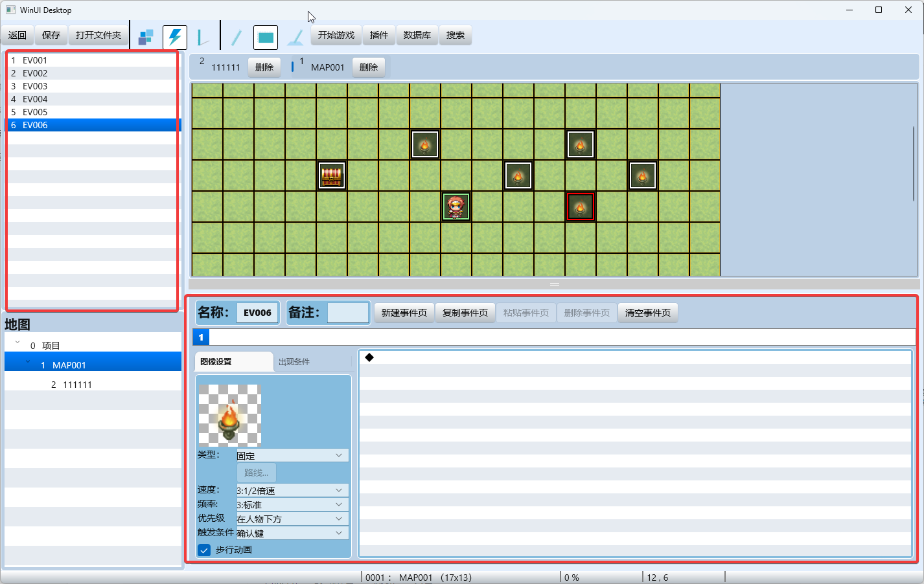Pick the pencil drawing tool

pos(237,37)
